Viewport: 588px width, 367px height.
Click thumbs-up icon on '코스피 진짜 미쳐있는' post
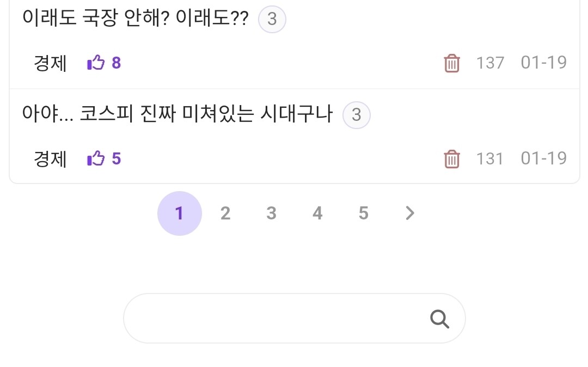(96, 158)
